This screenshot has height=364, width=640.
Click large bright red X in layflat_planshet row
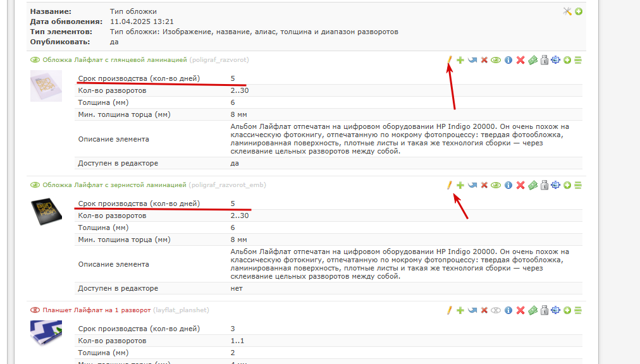pyautogui.click(x=520, y=310)
